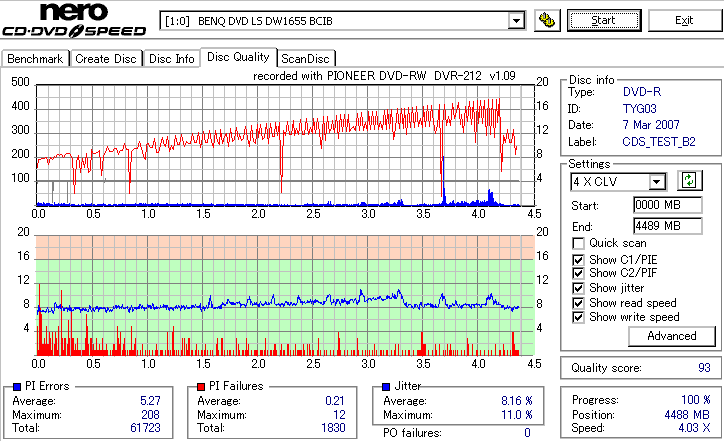Screen dimensions: 724x441
Task: Click the Start position field 0000 MB
Action: [x=668, y=205]
